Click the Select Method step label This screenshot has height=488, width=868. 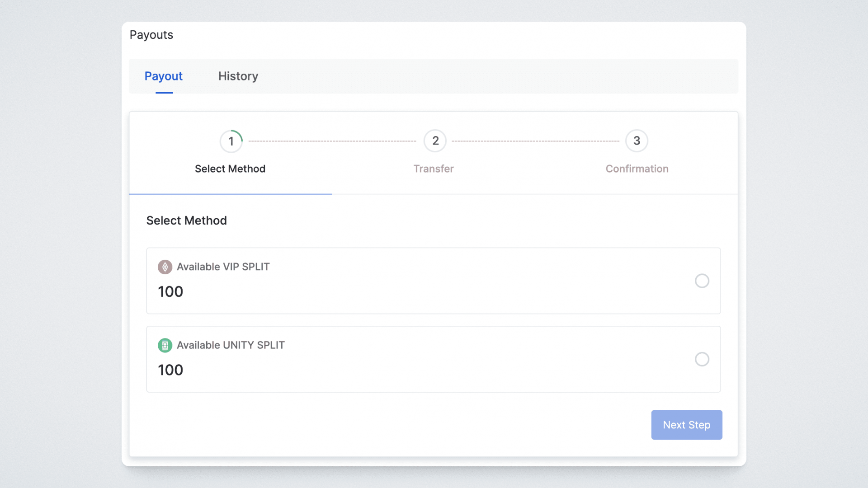pyautogui.click(x=230, y=169)
